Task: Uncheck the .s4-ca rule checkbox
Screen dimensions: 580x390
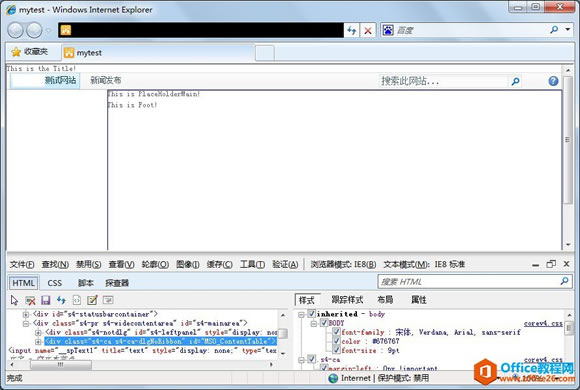Action: coord(311,359)
